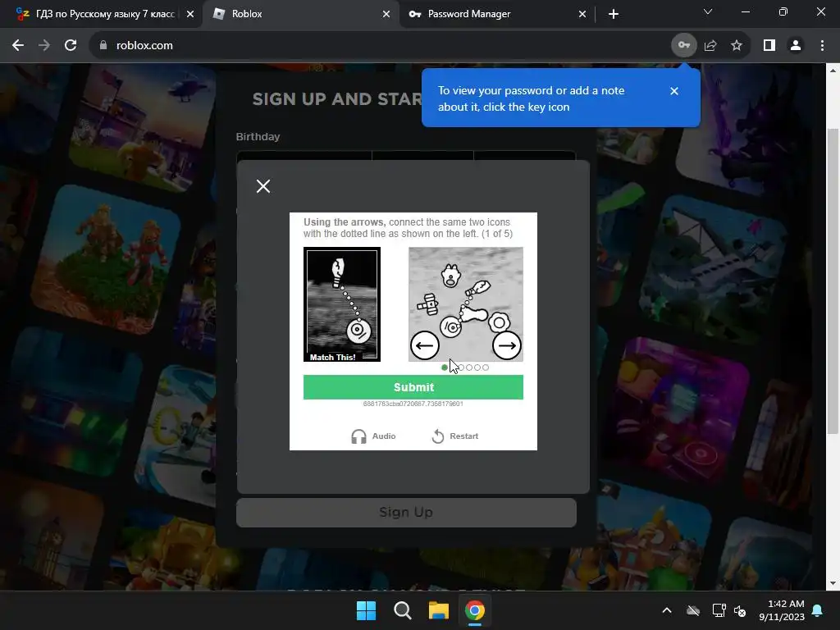Click the right arrow in the captcha puzzle
The height and width of the screenshot is (630, 840).
click(x=507, y=345)
